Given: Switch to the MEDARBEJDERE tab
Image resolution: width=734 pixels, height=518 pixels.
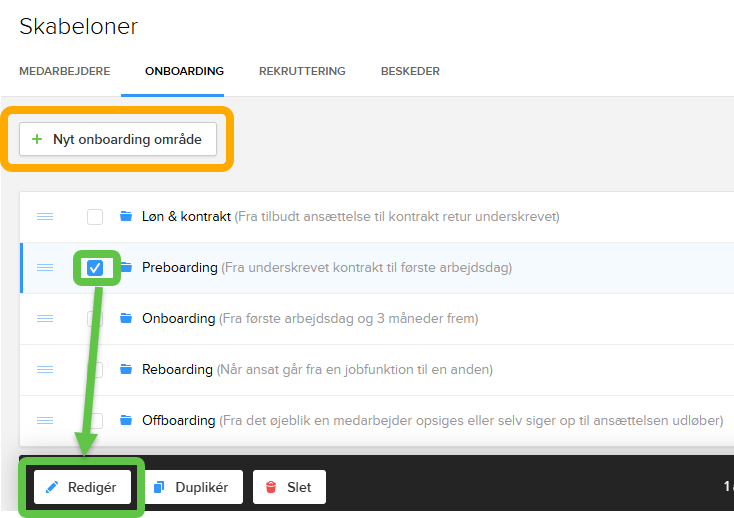Looking at the screenshot, I should click(x=65, y=71).
